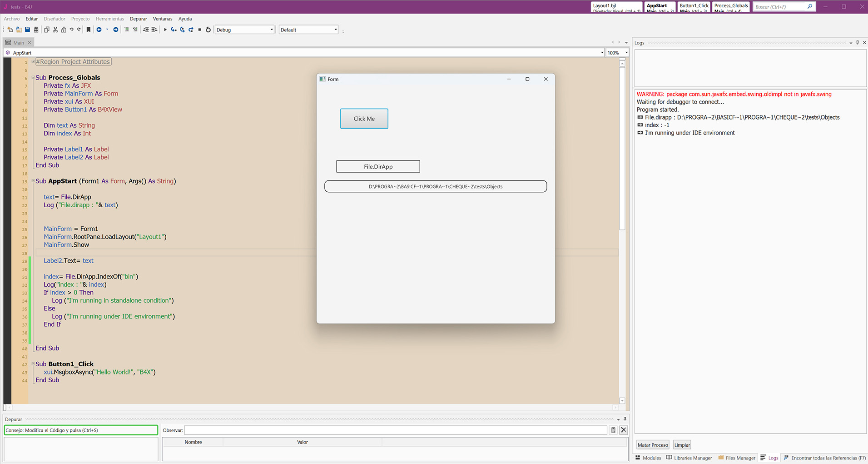Clear the watch expression with the X button
Screen dimensions: 868x464
tap(624, 430)
